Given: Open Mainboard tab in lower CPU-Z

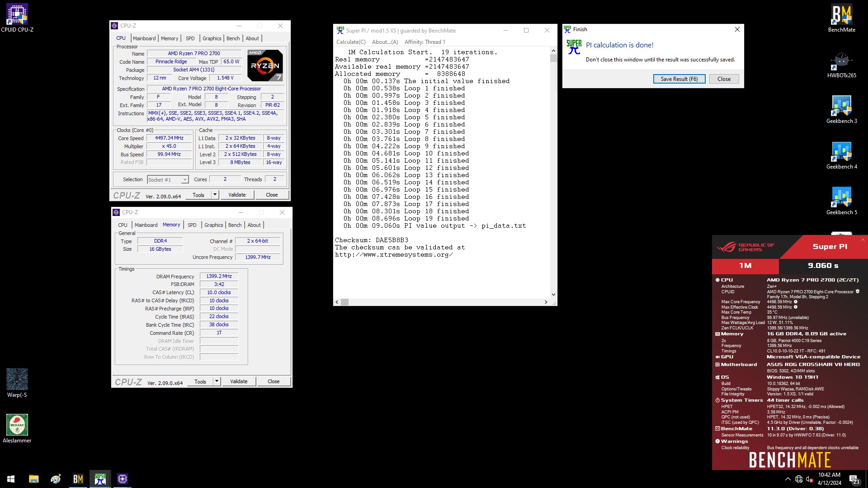Looking at the screenshot, I should 146,225.
